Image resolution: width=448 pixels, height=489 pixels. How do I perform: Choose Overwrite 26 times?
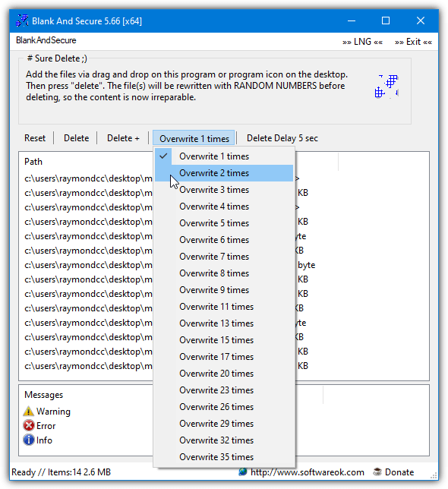click(x=224, y=407)
